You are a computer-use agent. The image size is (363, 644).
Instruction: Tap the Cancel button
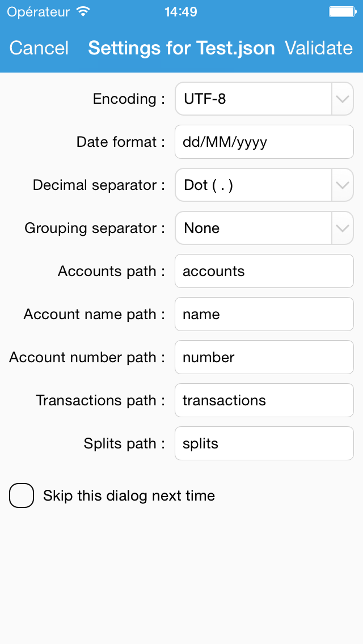click(39, 48)
